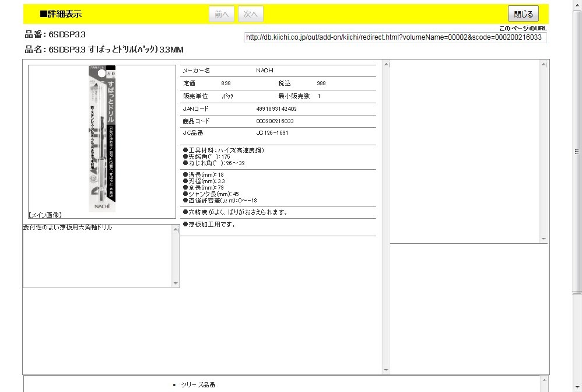The height and width of the screenshot is (392, 582).
Task: Select product code 000200216033 value
Action: [275, 121]
